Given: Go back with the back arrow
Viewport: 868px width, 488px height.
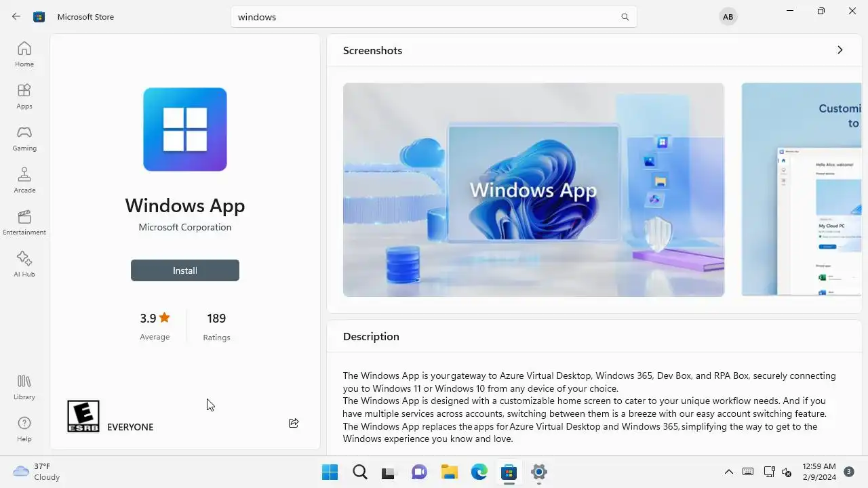Looking at the screenshot, I should point(16,16).
